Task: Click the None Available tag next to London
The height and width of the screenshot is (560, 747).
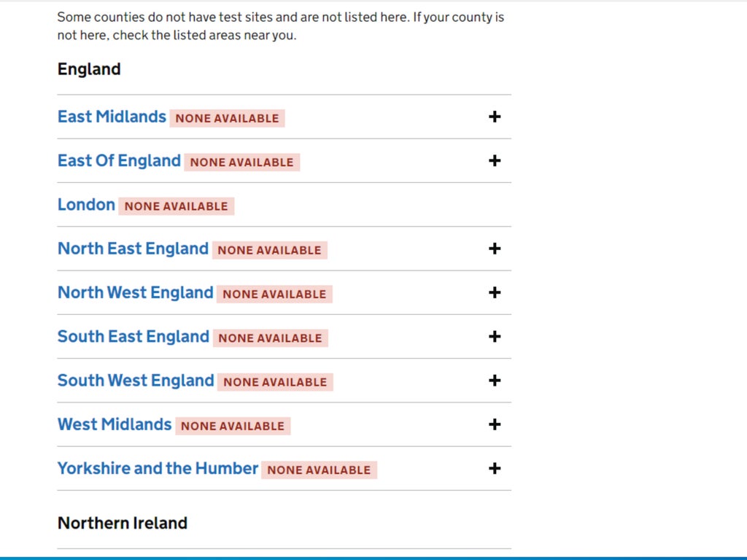Action: [176, 206]
